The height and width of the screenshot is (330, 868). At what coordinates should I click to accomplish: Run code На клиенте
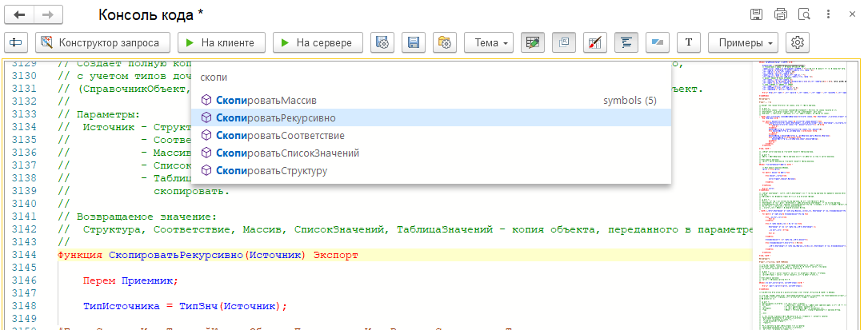[222, 42]
